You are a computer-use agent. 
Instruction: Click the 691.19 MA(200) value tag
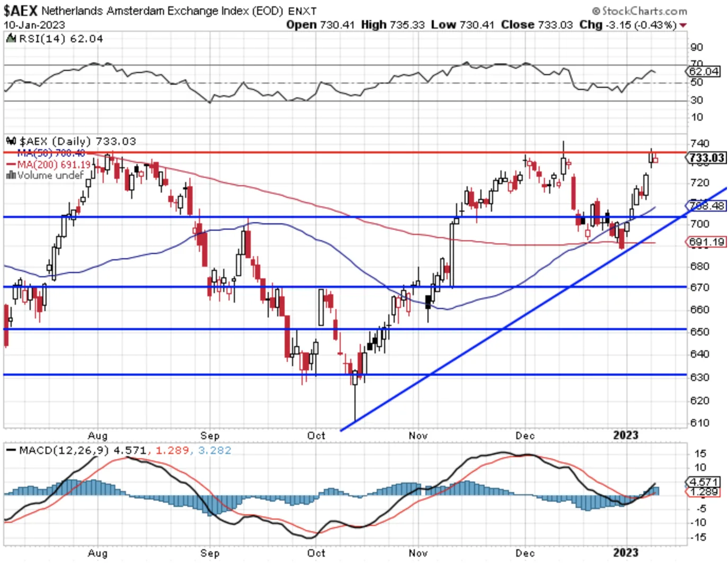[706, 242]
